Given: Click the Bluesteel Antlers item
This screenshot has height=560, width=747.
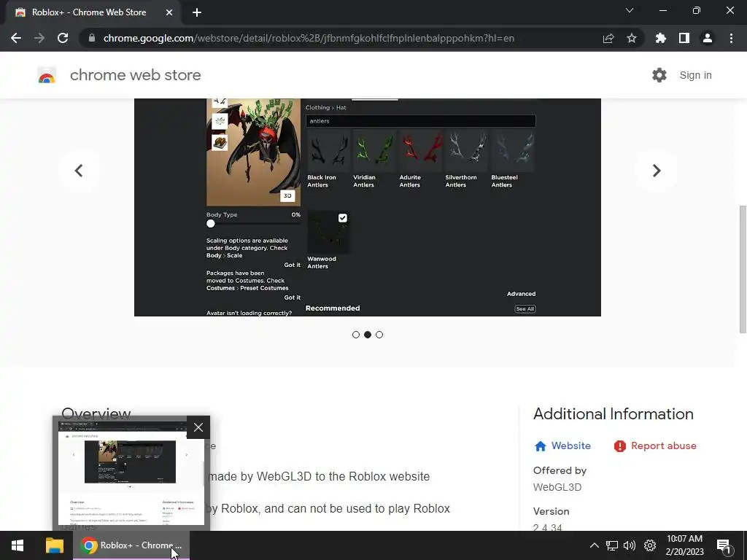Looking at the screenshot, I should pyautogui.click(x=513, y=159).
